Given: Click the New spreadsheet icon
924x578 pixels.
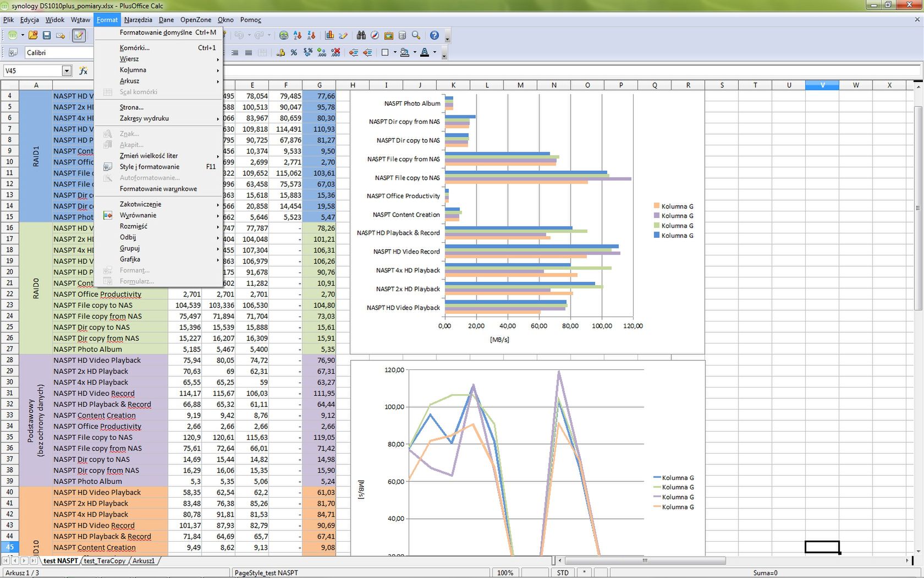Looking at the screenshot, I should [x=12, y=35].
